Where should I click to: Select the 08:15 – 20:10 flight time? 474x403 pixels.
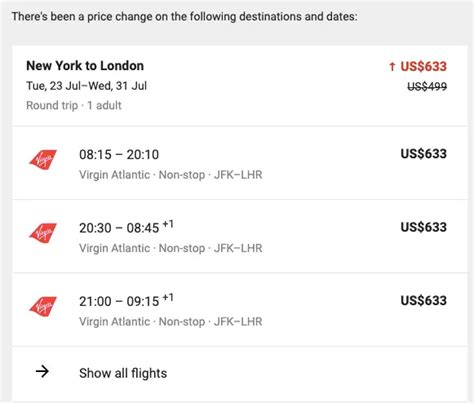119,155
